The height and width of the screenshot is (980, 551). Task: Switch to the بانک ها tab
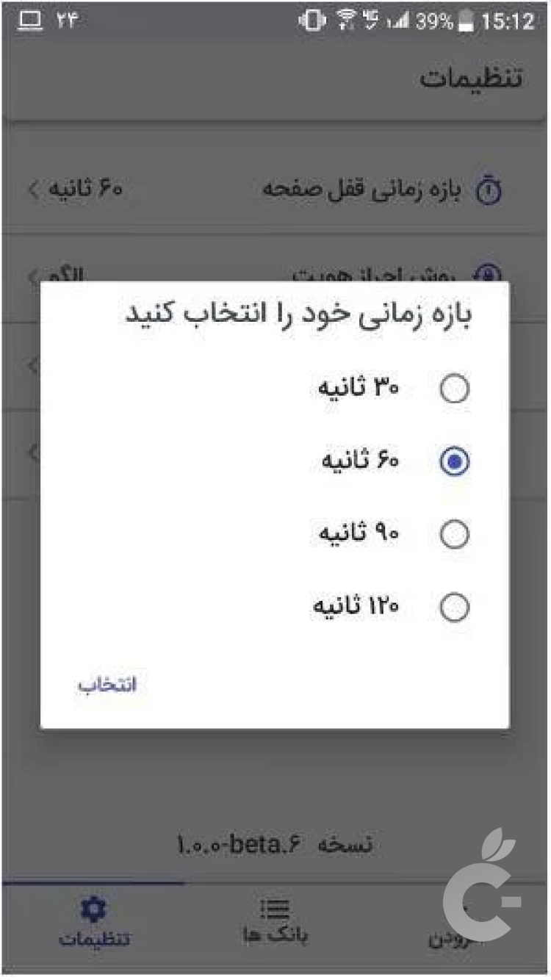tap(275, 927)
